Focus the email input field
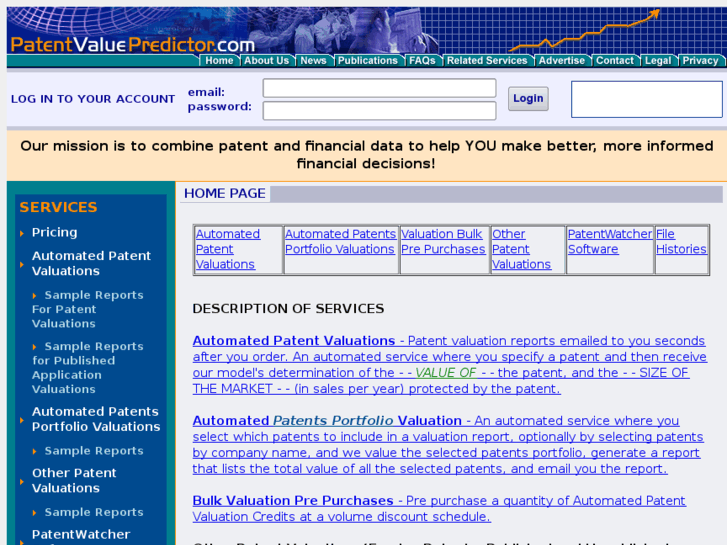The width and height of the screenshot is (727, 545). [379, 88]
